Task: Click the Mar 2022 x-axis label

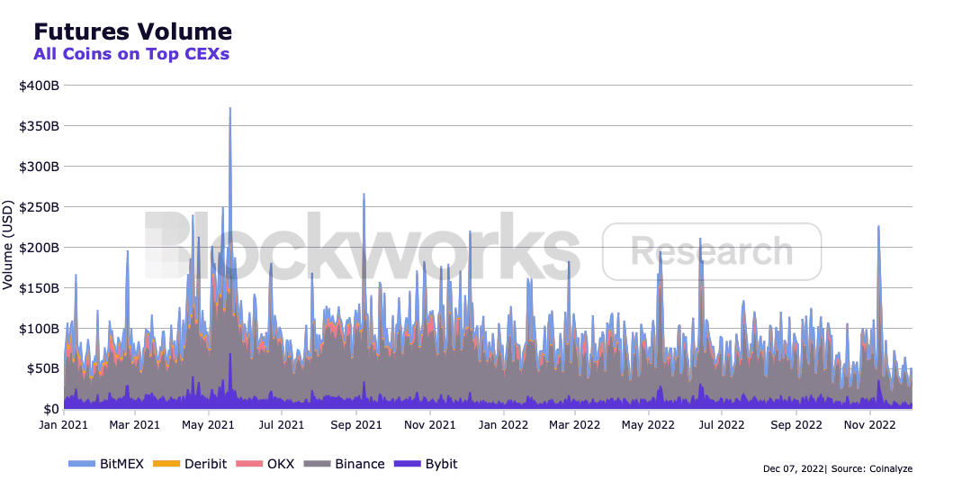Action: [575, 425]
